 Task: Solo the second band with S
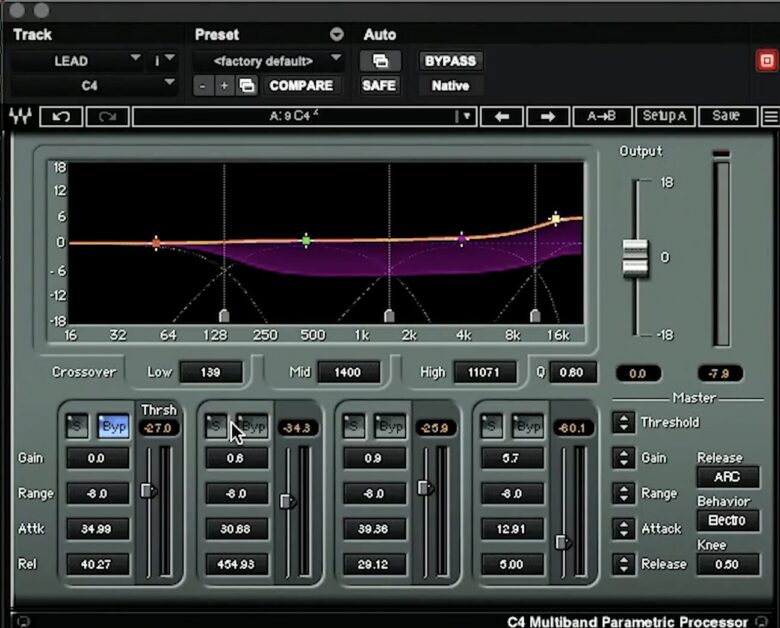coord(215,426)
